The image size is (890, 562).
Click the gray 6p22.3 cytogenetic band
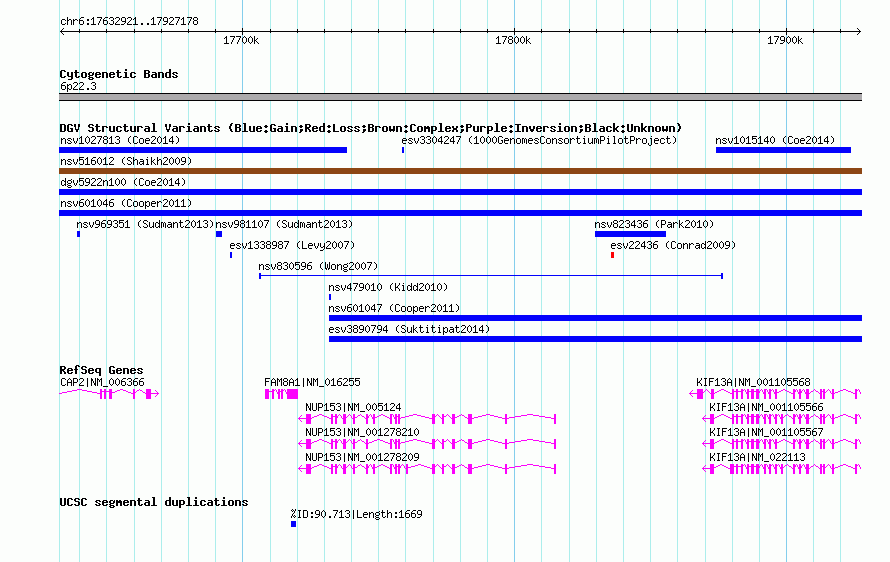[460, 97]
